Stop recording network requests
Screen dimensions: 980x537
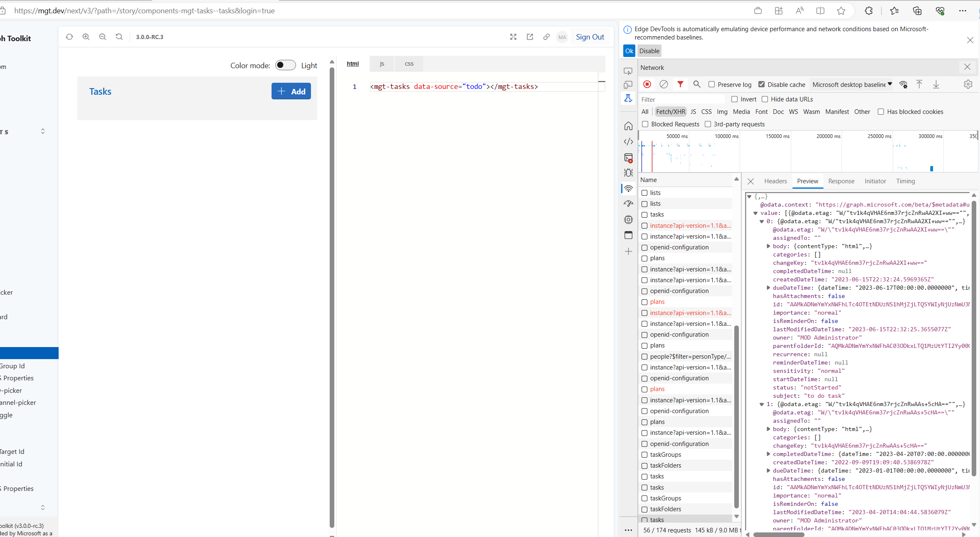(647, 84)
